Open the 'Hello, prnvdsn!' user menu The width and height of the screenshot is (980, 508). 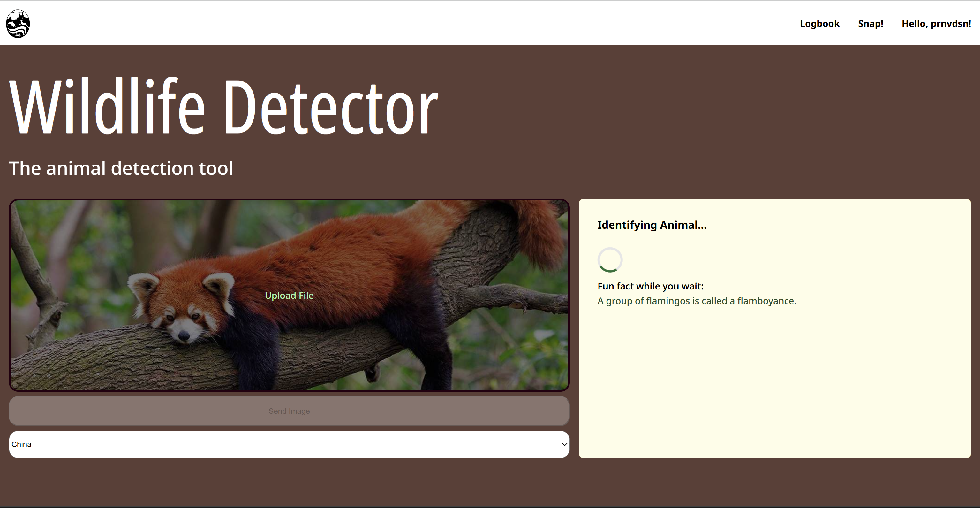[936, 24]
